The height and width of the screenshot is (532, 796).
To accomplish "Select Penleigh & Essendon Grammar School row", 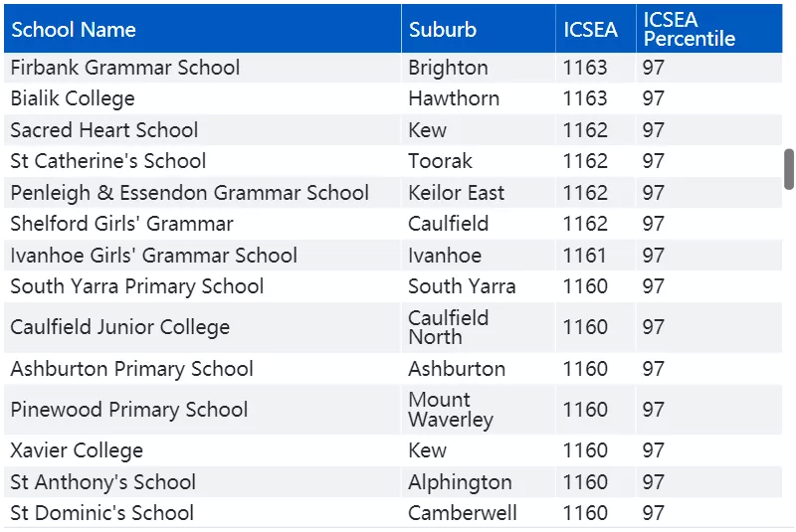I will 393,193.
